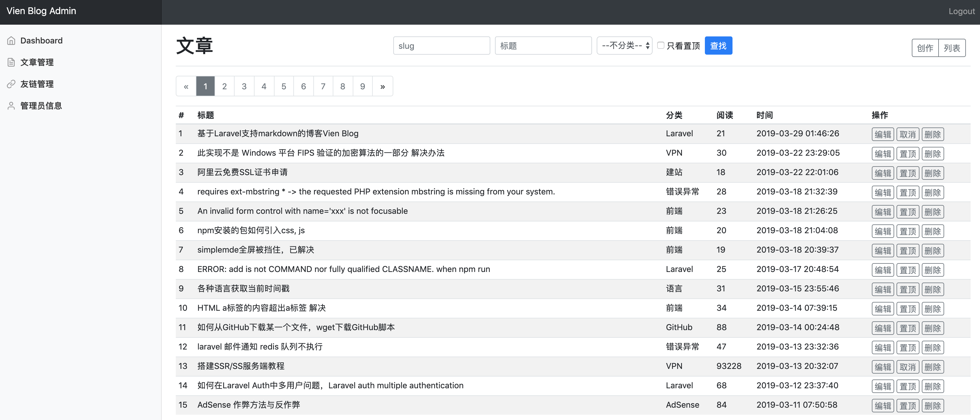
Task: Jump to page 5 in pagination
Action: [283, 86]
